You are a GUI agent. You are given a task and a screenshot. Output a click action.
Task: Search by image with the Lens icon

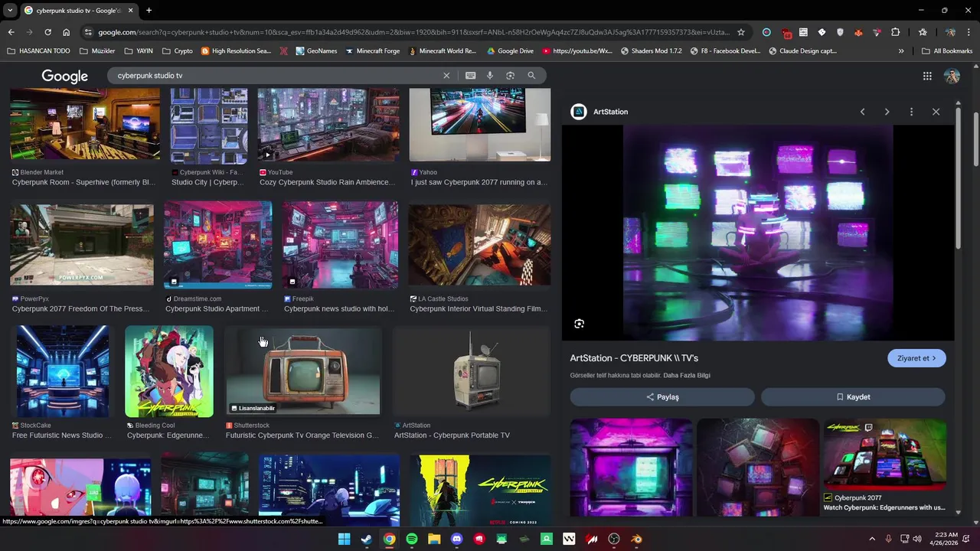tap(510, 76)
